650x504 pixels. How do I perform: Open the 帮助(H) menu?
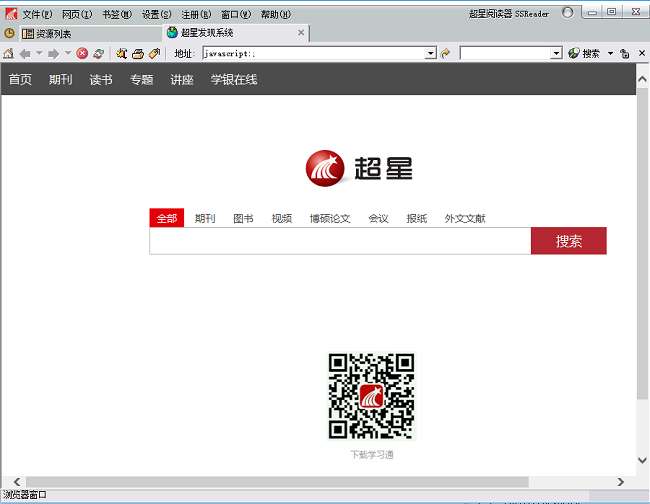276,15
